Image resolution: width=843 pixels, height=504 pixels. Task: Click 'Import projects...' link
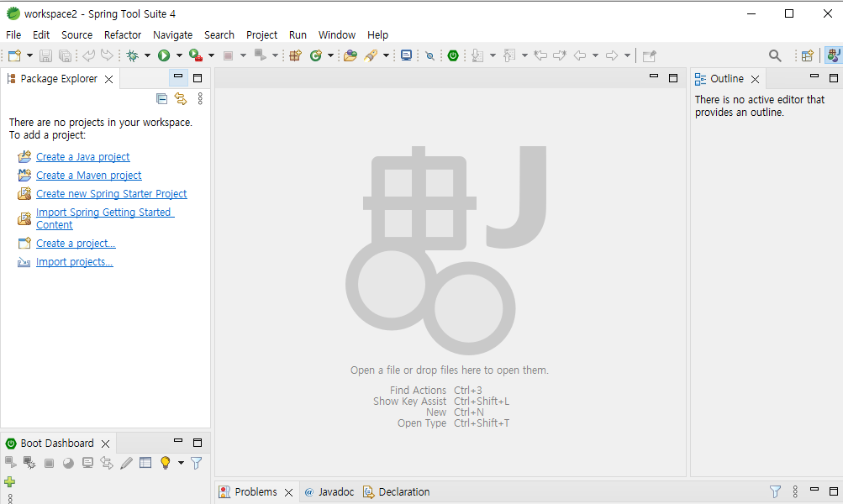pyautogui.click(x=74, y=262)
